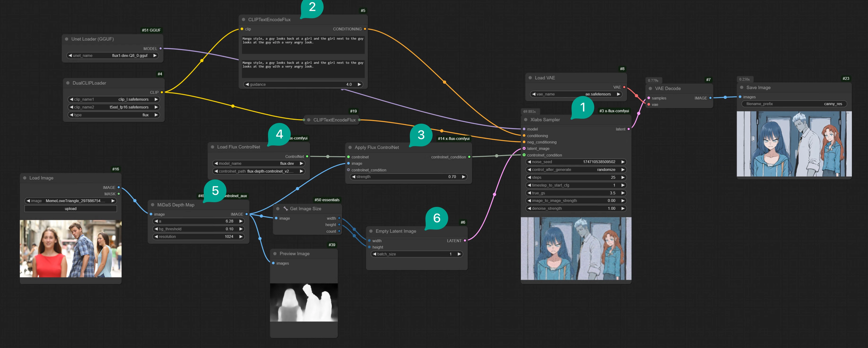Collapse the MiDaS Depth Map node dot
The height and width of the screenshot is (348, 868).
pos(153,204)
